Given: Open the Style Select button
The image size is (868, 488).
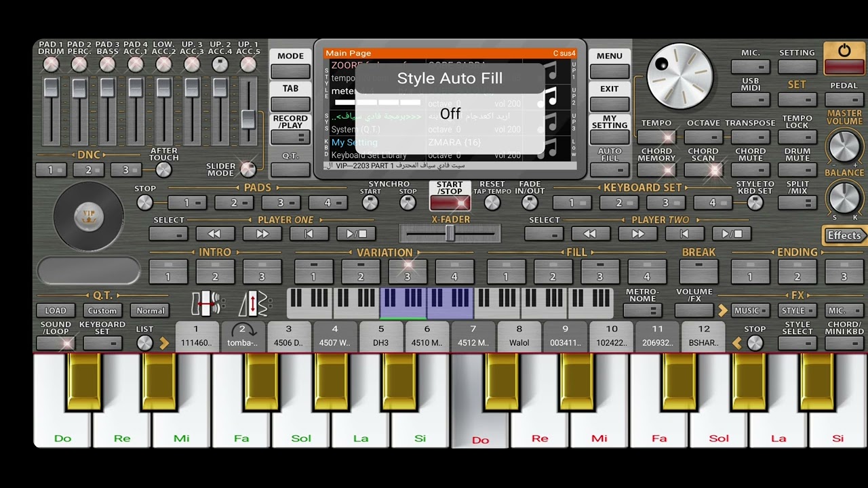Looking at the screenshot, I should click(x=797, y=344).
